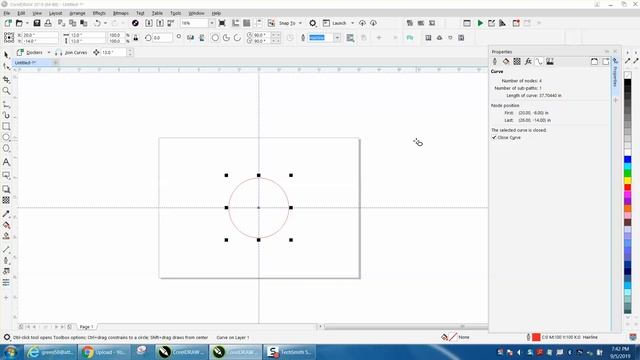
Task: Select the Crop tool
Action: point(6,79)
